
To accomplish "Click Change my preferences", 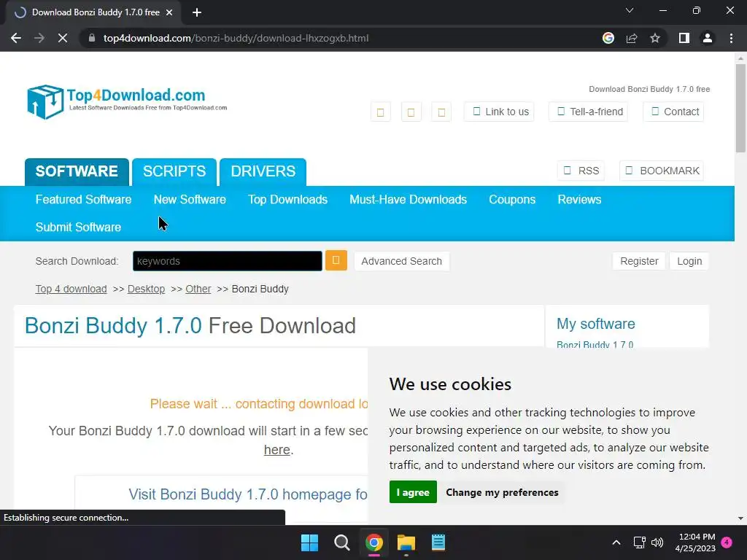I will point(502,492).
